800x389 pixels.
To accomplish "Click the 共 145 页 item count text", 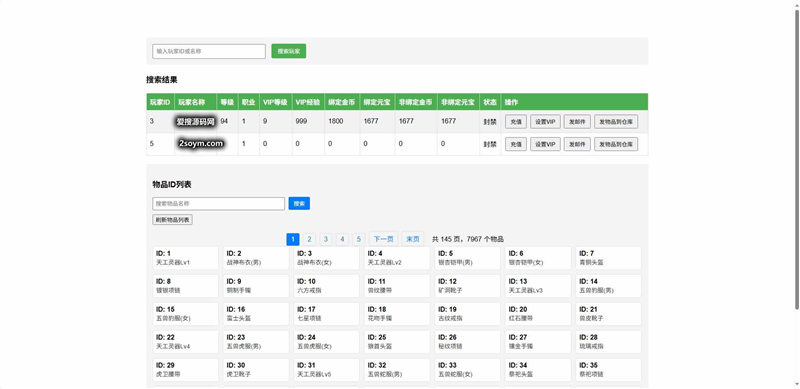I will [x=468, y=239].
